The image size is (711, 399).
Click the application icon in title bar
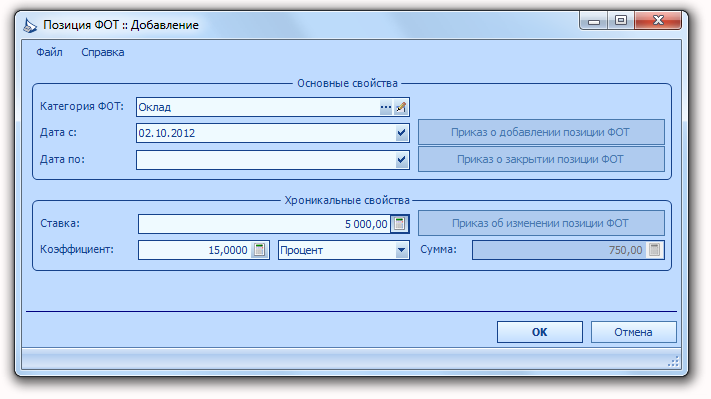30,25
